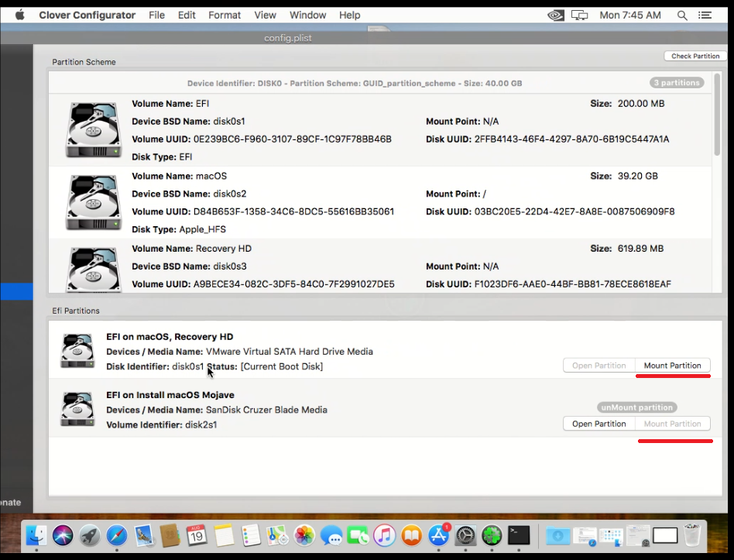This screenshot has width=734, height=560.
Task: Open the Help menu
Action: [350, 15]
